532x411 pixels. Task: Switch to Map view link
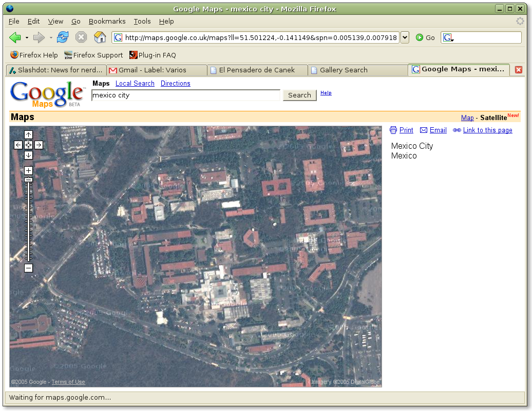467,118
